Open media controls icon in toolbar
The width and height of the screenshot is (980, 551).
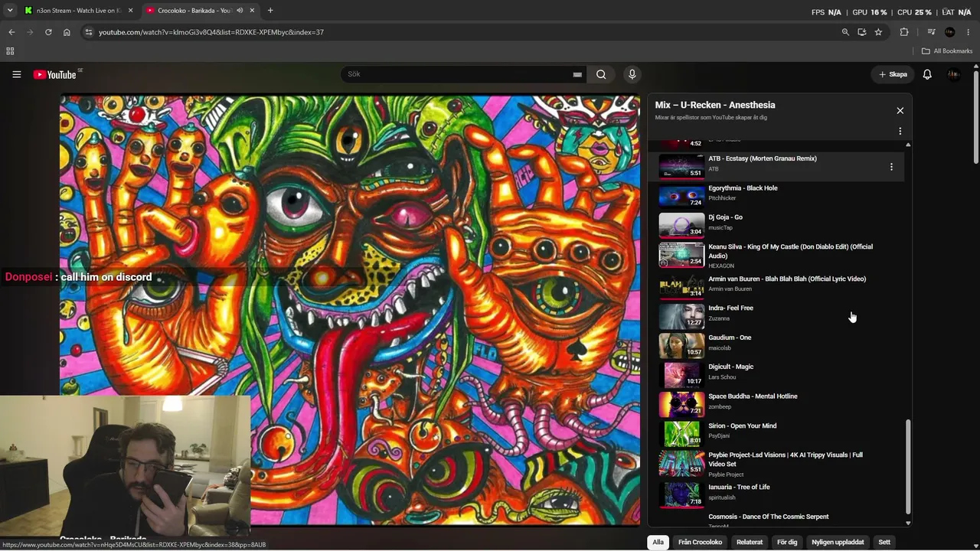point(931,32)
